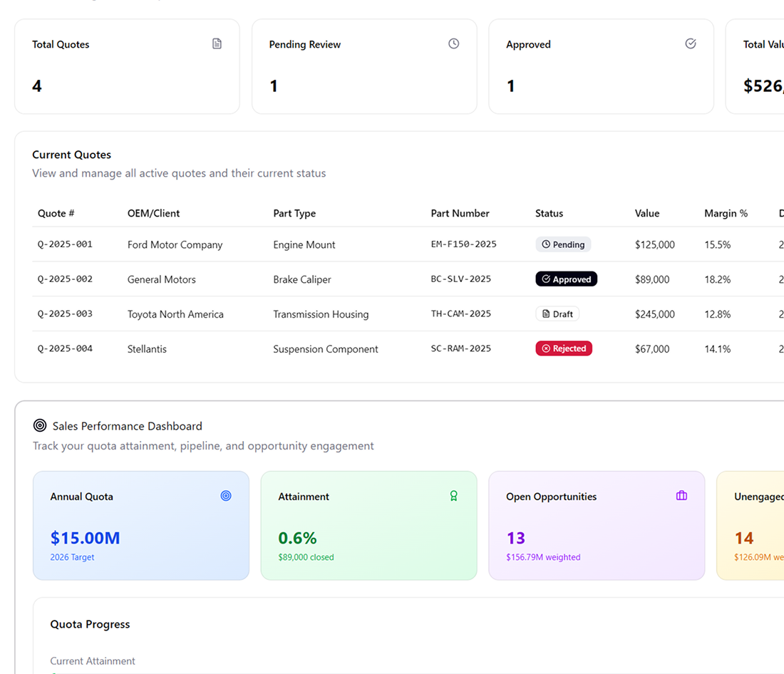Select the Value column header
This screenshot has width=784, height=674.
647,213
